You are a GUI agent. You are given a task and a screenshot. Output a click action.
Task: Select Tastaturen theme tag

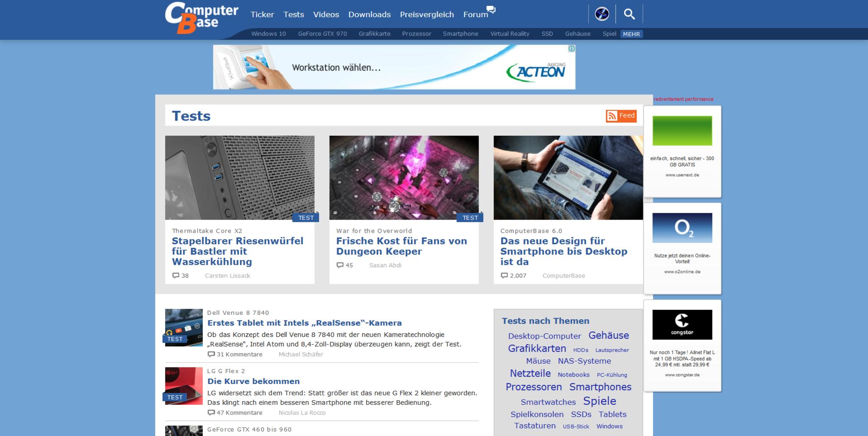pyautogui.click(x=535, y=426)
